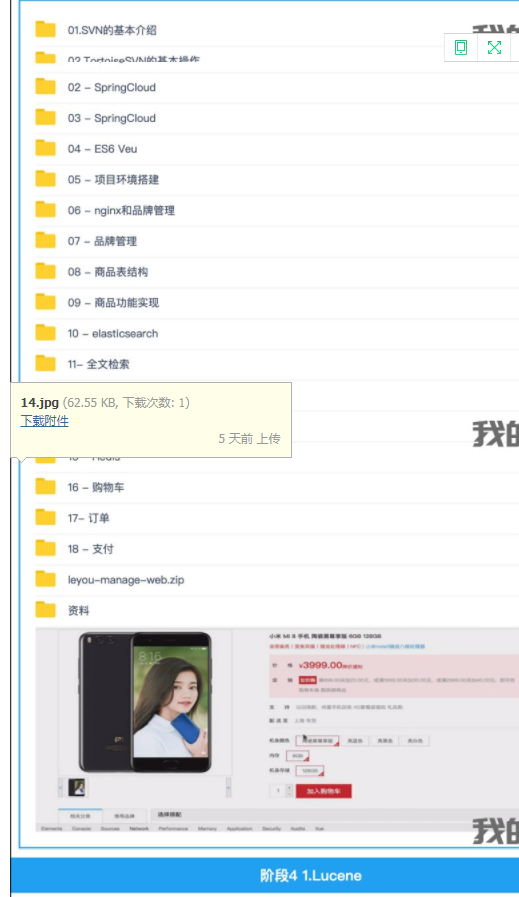Click the 5 天前 上传 upload time text
Screen dimensions: 519x897
point(249,439)
